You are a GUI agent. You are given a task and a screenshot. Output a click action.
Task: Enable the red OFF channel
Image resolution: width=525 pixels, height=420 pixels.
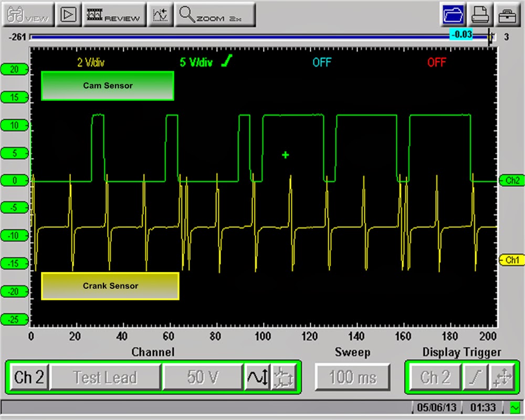[x=436, y=62]
